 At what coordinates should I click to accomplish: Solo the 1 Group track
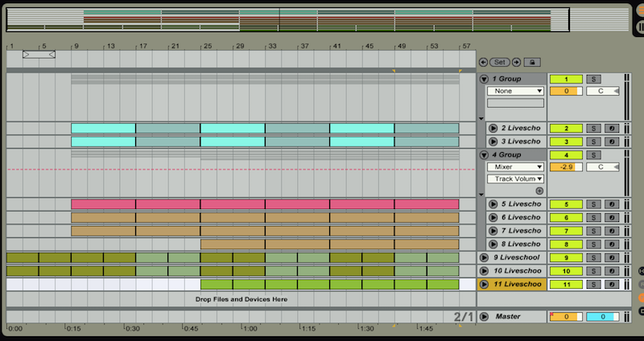(x=593, y=79)
